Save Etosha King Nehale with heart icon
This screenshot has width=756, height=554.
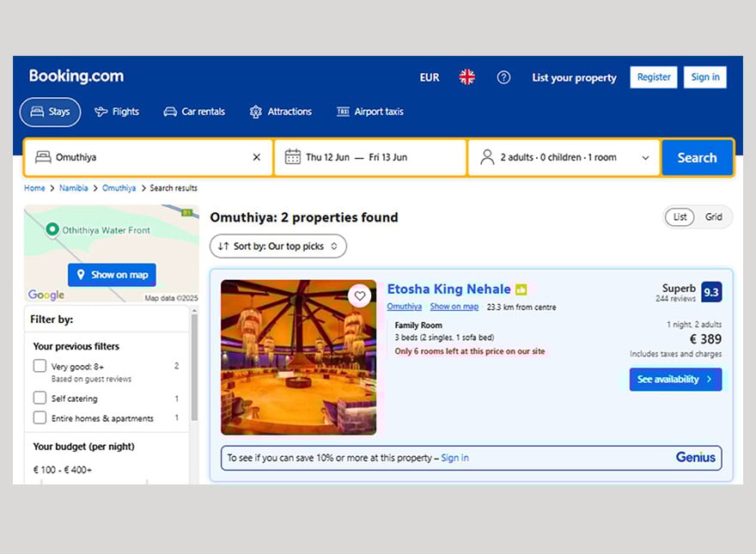pyautogui.click(x=360, y=295)
